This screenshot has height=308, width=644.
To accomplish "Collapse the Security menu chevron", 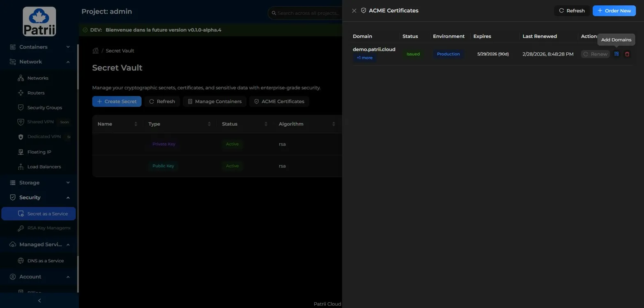I will (x=68, y=197).
